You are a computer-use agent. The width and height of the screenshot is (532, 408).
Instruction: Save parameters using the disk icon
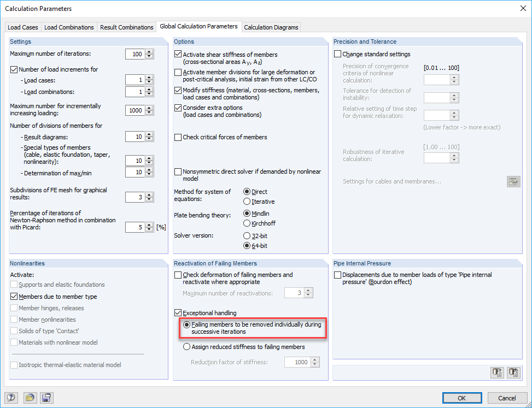[x=46, y=398]
